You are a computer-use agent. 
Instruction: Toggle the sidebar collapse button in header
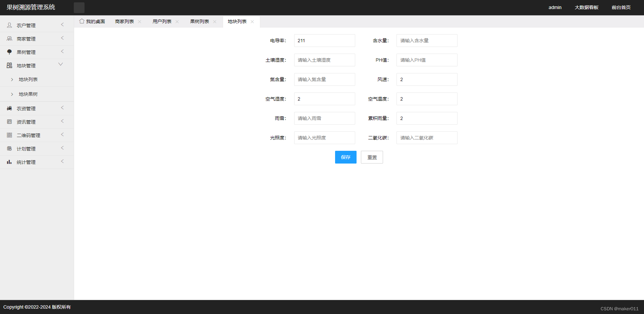point(79,8)
